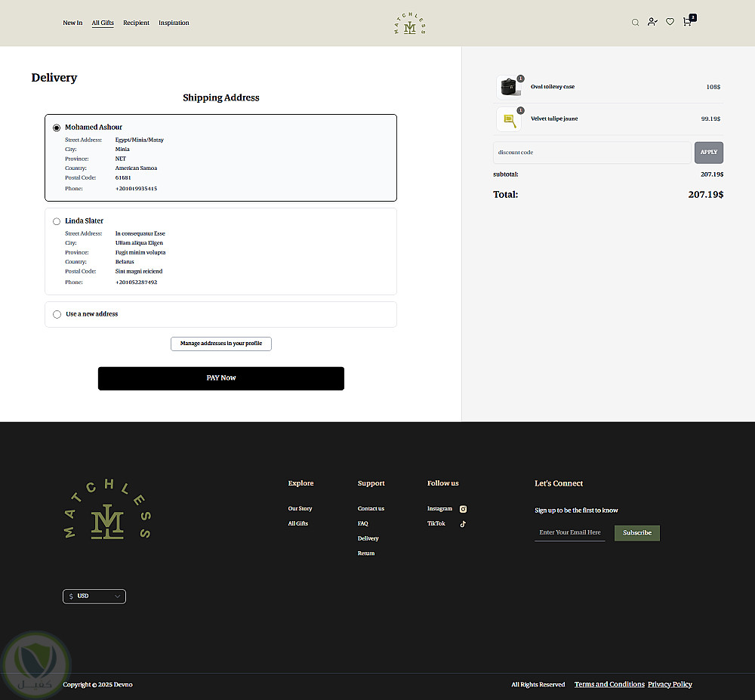This screenshot has width=755, height=700.
Task: Open All Gifts footer link
Action: tap(298, 523)
